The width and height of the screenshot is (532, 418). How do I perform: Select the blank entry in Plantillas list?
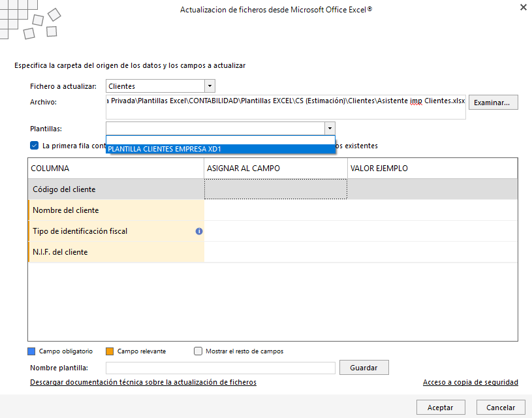pyautogui.click(x=221, y=140)
